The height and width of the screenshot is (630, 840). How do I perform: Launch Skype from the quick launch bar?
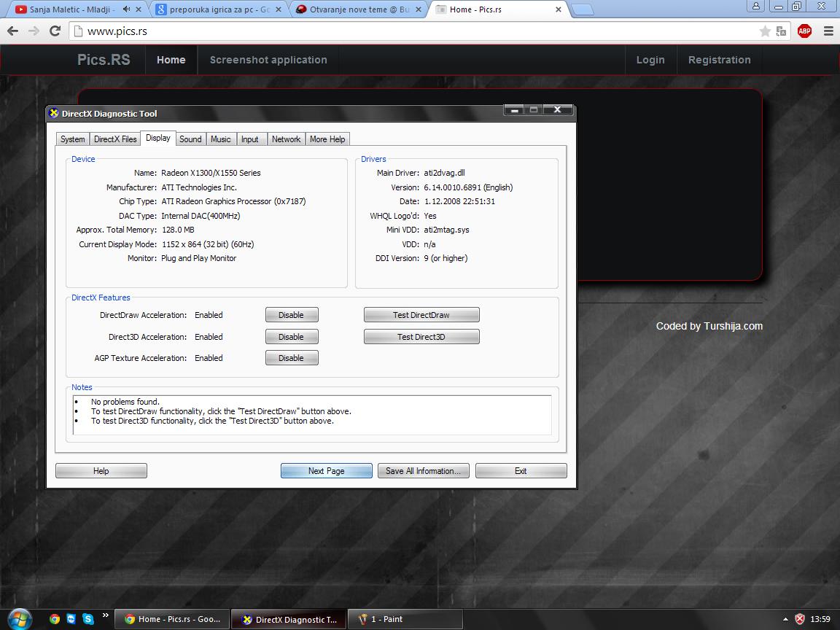[88, 619]
